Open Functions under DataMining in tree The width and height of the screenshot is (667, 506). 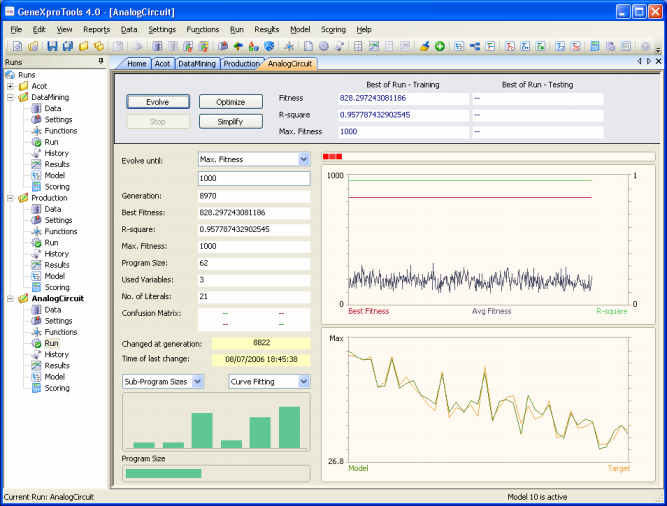(61, 131)
